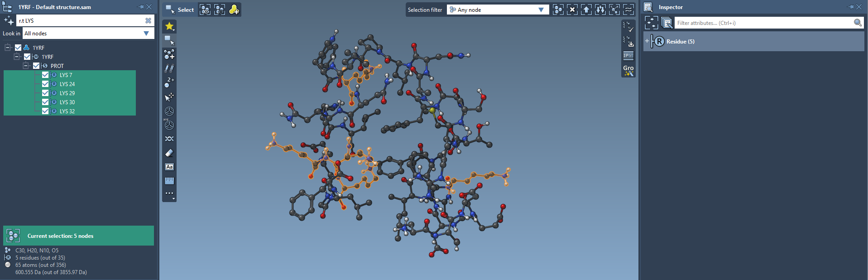Screen dimensions: 868x280
Task: Select the text label 'Aa' tool
Action: (x=169, y=167)
